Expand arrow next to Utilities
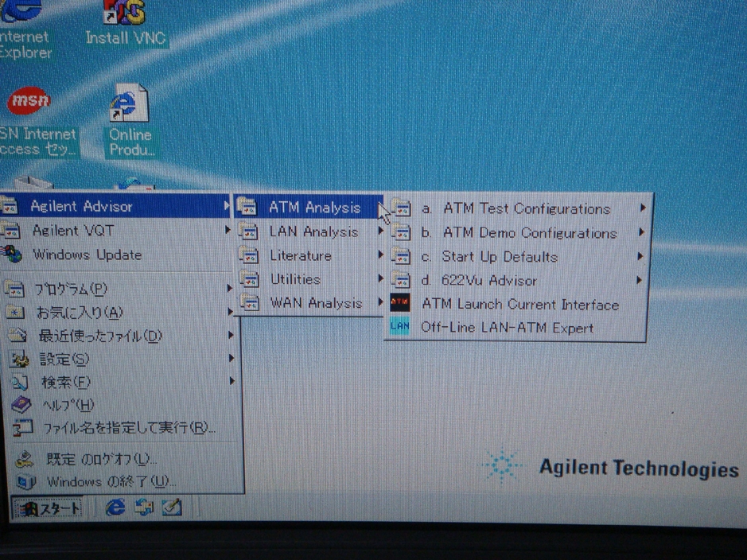Viewport: 747px width, 560px height. click(x=380, y=278)
